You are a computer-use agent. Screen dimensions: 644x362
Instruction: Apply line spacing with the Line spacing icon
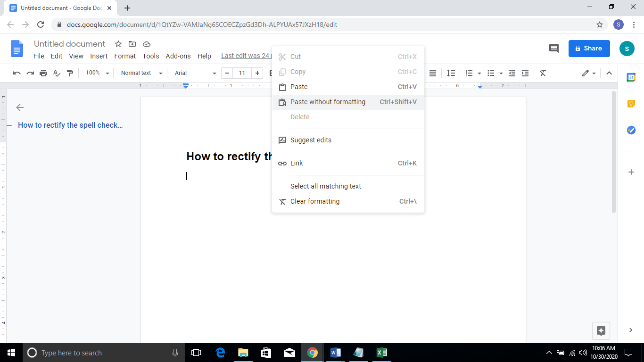[451, 73]
